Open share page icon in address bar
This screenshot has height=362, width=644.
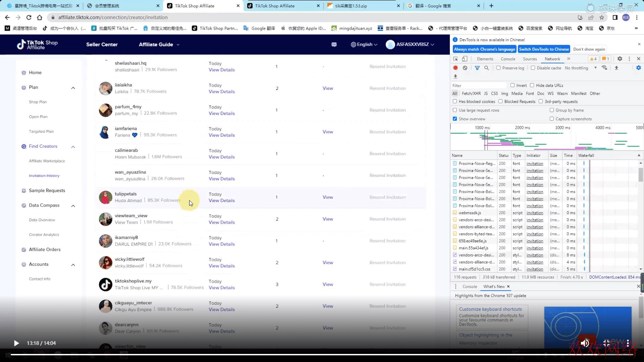tap(591, 17)
